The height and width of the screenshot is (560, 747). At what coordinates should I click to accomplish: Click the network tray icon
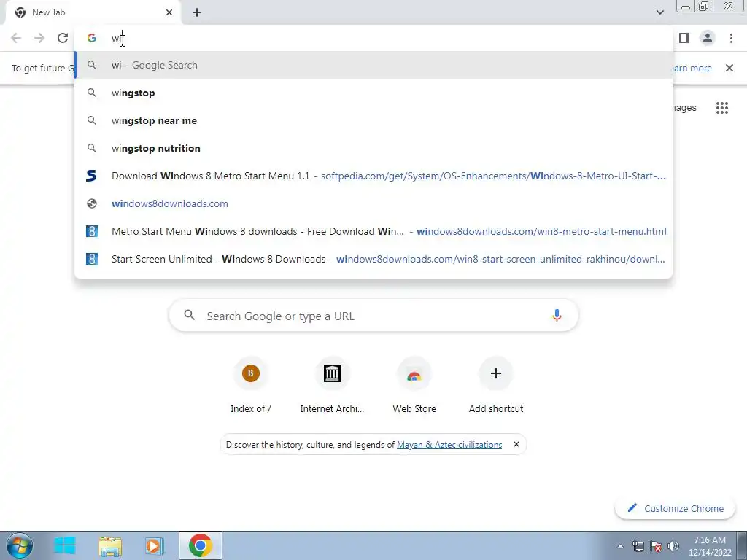[638, 546]
